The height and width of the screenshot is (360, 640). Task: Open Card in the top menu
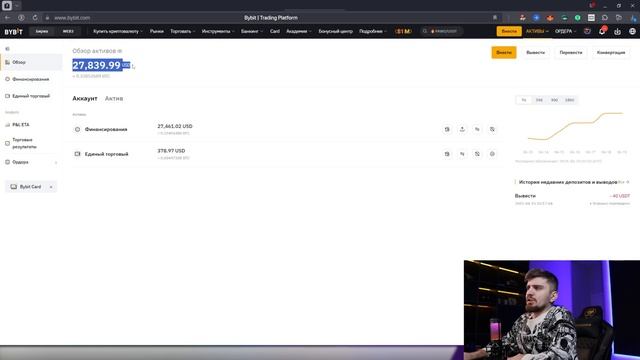(x=275, y=31)
